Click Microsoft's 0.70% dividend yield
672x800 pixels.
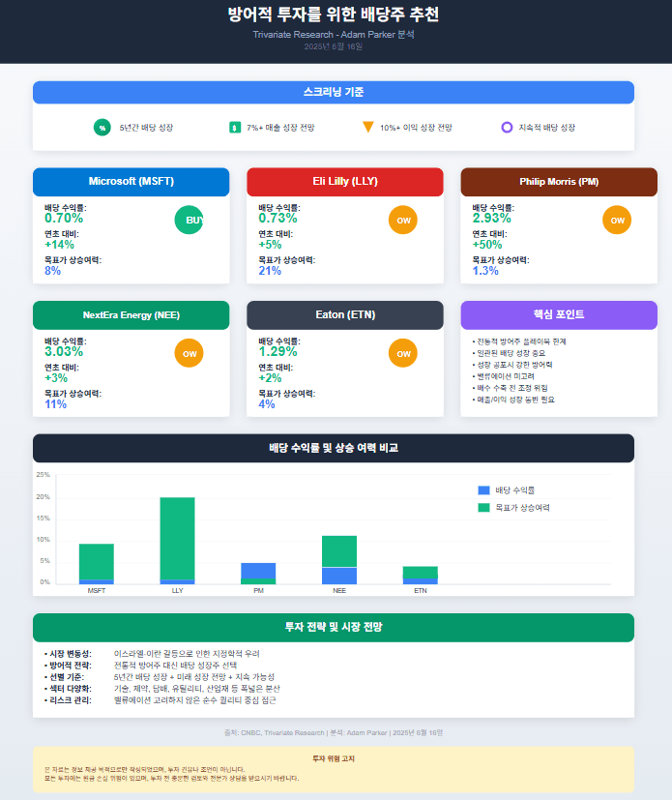click(x=64, y=219)
